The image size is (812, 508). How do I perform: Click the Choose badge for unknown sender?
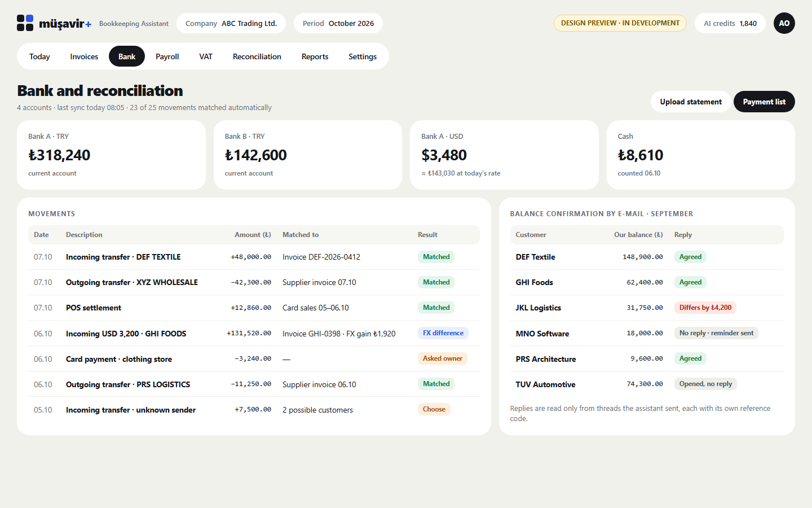(x=434, y=409)
